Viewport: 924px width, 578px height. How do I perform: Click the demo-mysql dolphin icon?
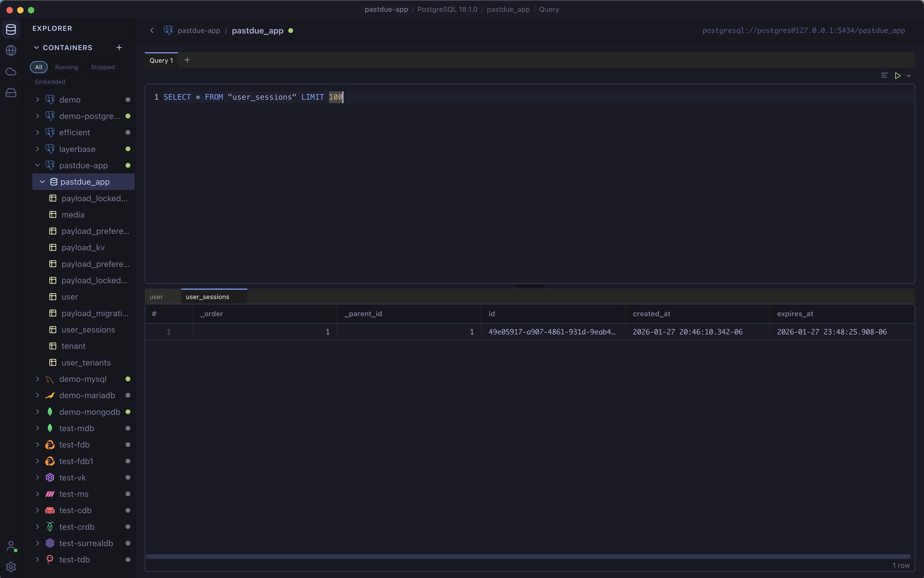50,379
